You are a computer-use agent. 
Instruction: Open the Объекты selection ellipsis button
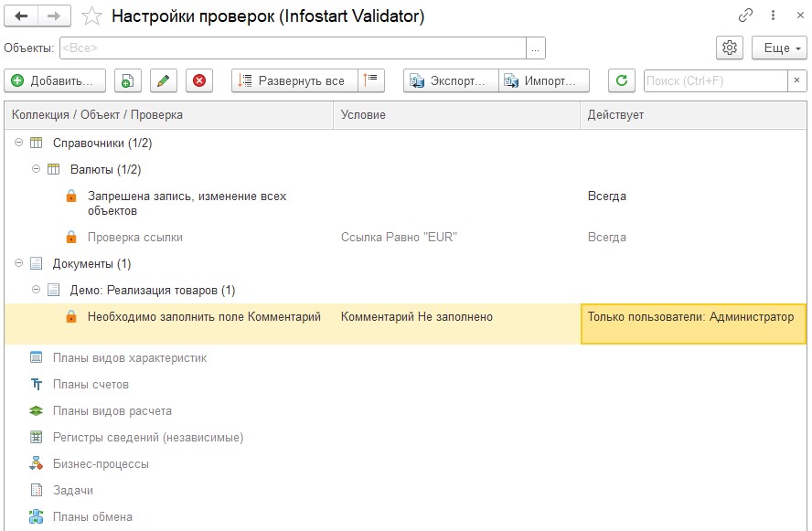click(x=536, y=48)
